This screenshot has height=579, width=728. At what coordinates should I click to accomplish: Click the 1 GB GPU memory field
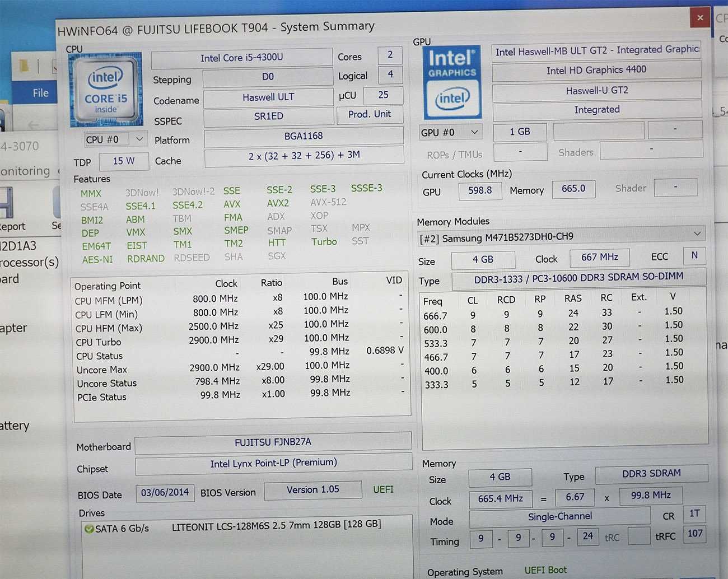[x=520, y=132]
